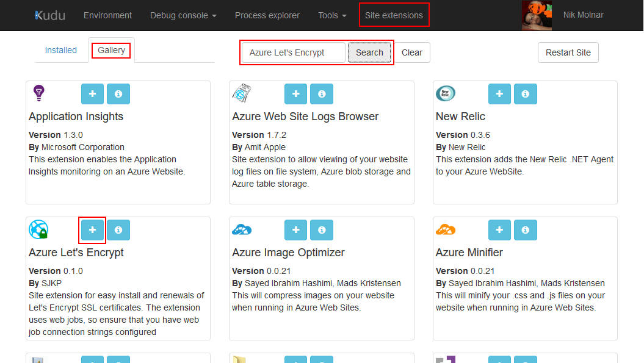
Task: Install Azure Let's Encrypt with plus button
Action: [92, 230]
